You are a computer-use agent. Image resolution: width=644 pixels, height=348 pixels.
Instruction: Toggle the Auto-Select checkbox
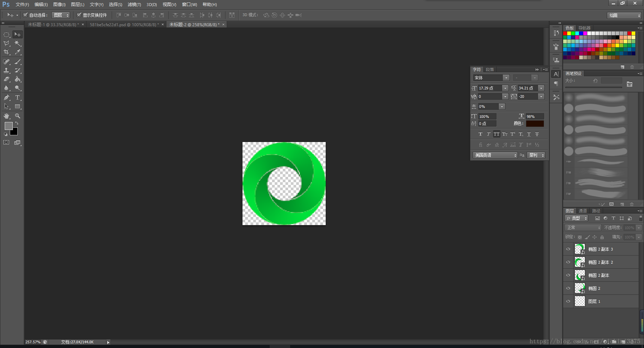[25, 15]
